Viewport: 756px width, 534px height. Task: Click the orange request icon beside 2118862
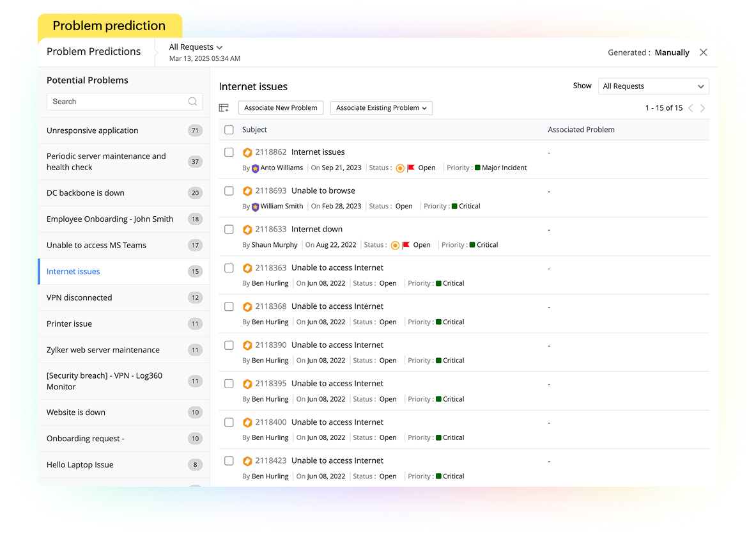pos(247,152)
